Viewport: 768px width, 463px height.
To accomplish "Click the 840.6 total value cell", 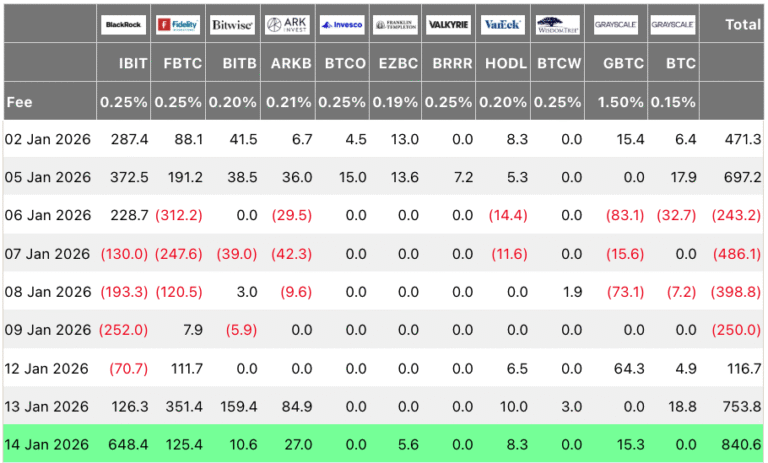I will tap(739, 445).
